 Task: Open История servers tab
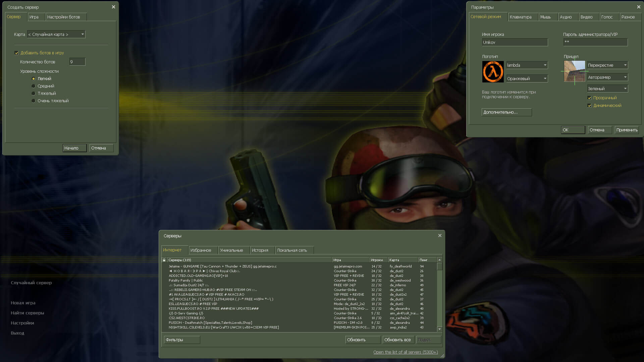(262, 250)
